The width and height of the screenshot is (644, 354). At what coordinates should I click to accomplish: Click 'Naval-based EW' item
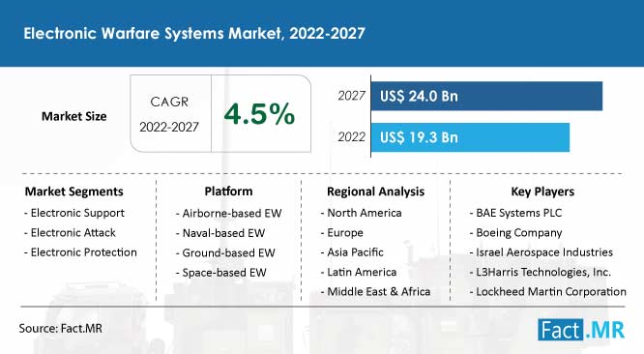pyautogui.click(x=223, y=233)
